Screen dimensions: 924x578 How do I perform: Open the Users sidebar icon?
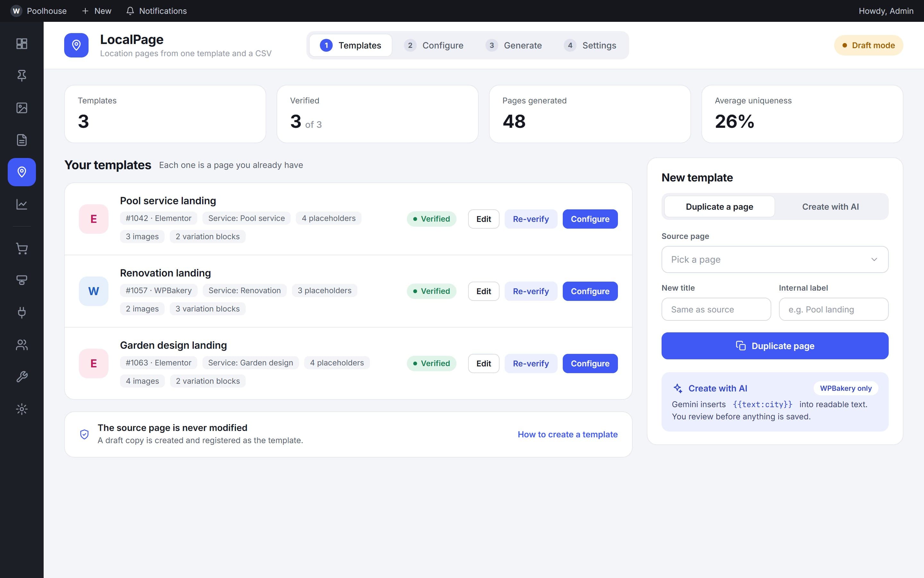click(x=22, y=345)
